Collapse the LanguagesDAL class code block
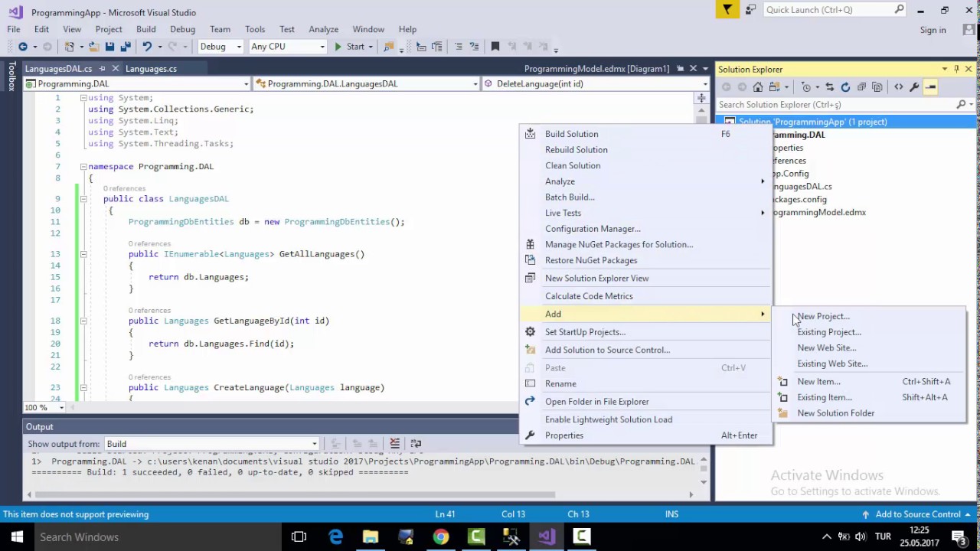Image resolution: width=980 pixels, height=551 pixels. (x=83, y=199)
